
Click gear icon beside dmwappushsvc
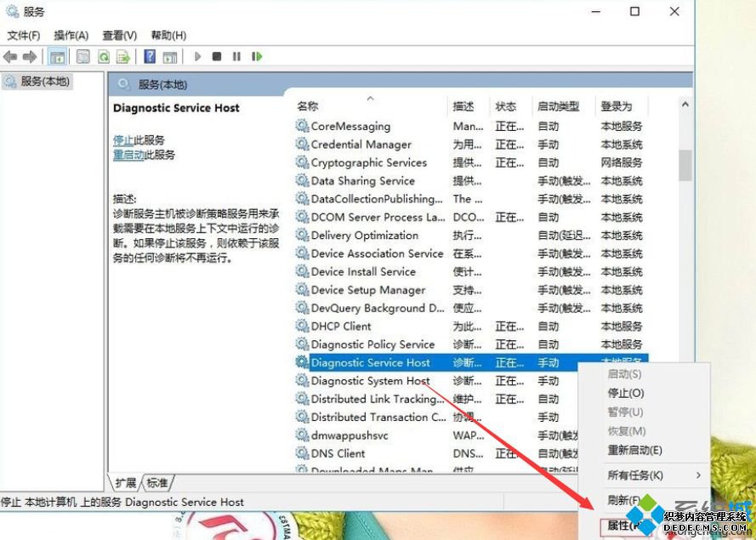coord(302,435)
